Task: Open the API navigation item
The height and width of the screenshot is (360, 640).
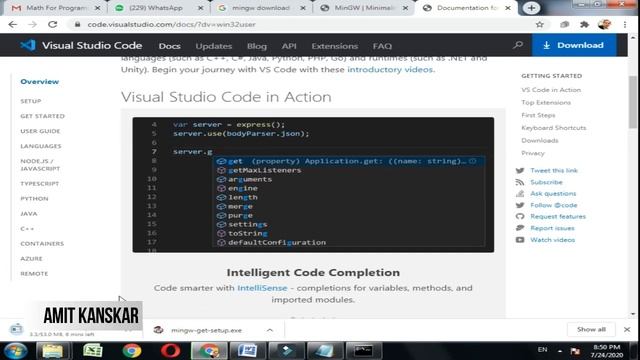Action: (289, 46)
